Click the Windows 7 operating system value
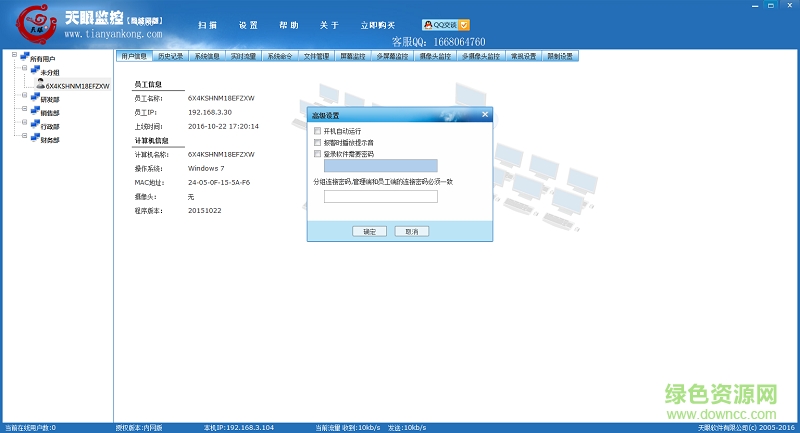 click(x=206, y=168)
